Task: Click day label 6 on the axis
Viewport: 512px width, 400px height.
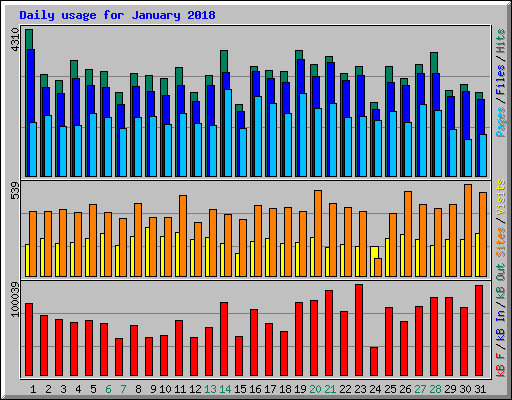Action: click(108, 389)
